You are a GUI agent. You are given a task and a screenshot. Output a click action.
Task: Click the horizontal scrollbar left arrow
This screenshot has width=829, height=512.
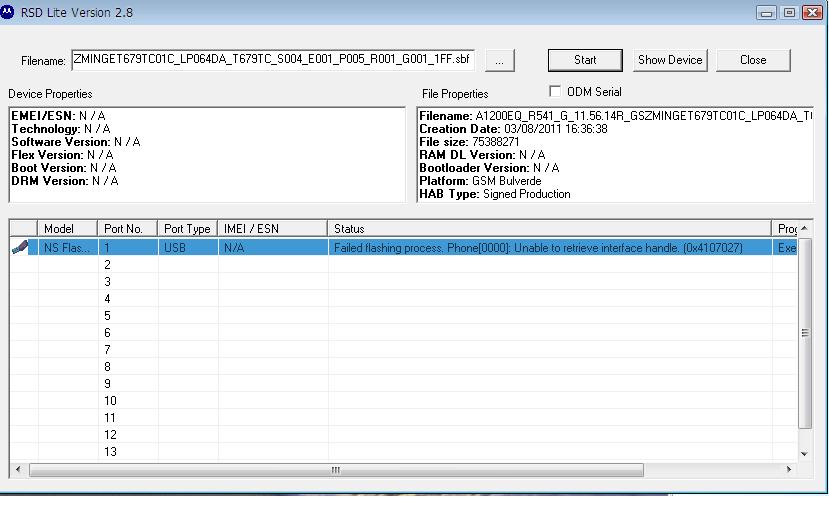18,469
